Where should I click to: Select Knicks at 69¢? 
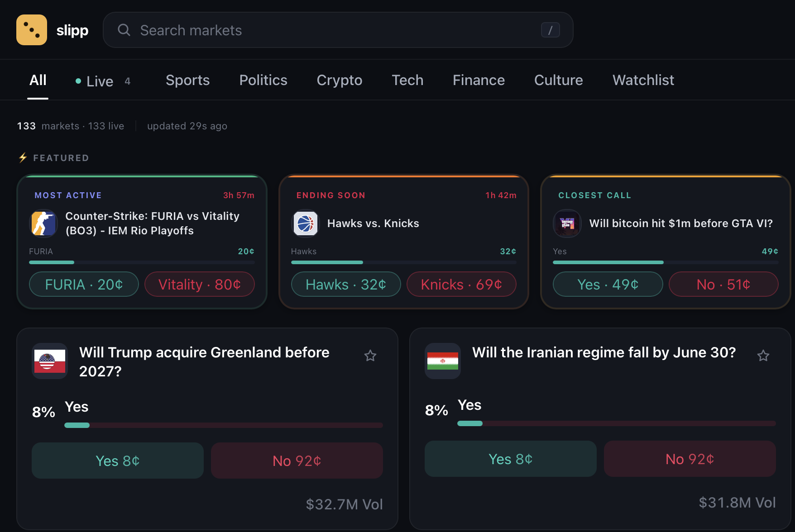click(461, 284)
